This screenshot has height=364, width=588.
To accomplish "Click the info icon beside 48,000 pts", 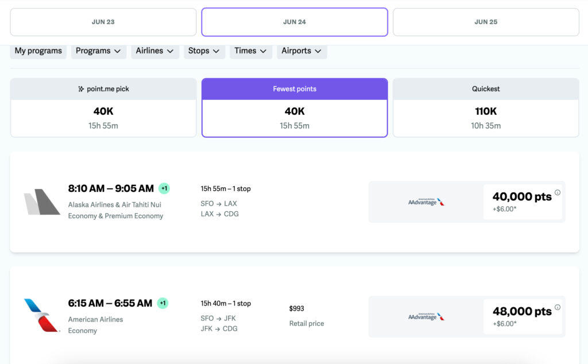I will (x=557, y=308).
